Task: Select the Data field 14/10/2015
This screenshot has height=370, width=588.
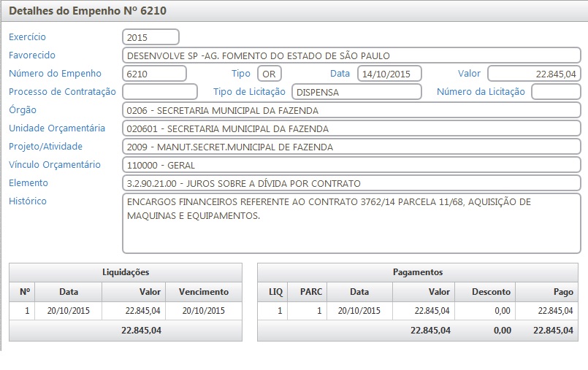Action: [389, 74]
